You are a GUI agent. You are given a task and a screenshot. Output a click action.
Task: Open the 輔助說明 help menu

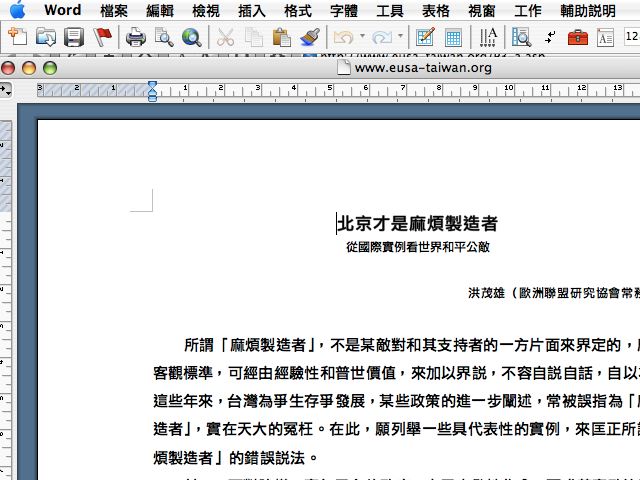point(588,10)
